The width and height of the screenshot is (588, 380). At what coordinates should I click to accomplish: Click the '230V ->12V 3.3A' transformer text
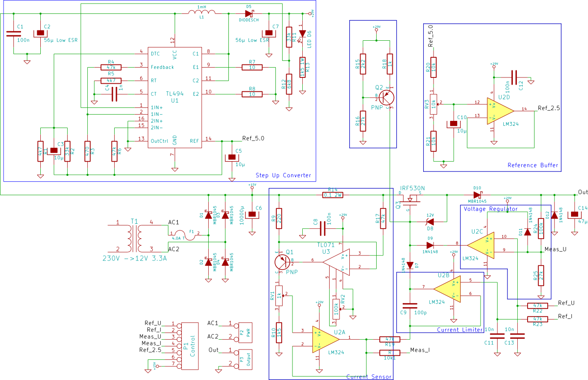click(x=135, y=259)
